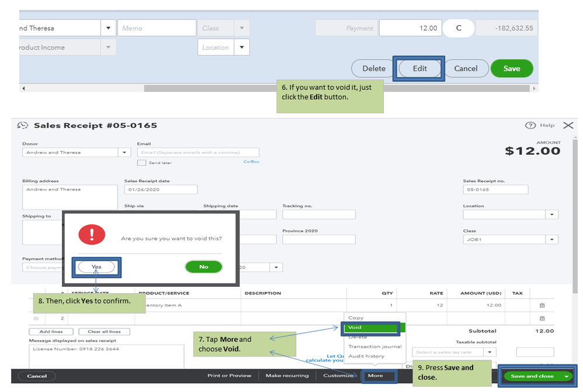Click the Sales Receipt no. field

pyautogui.click(x=495, y=189)
